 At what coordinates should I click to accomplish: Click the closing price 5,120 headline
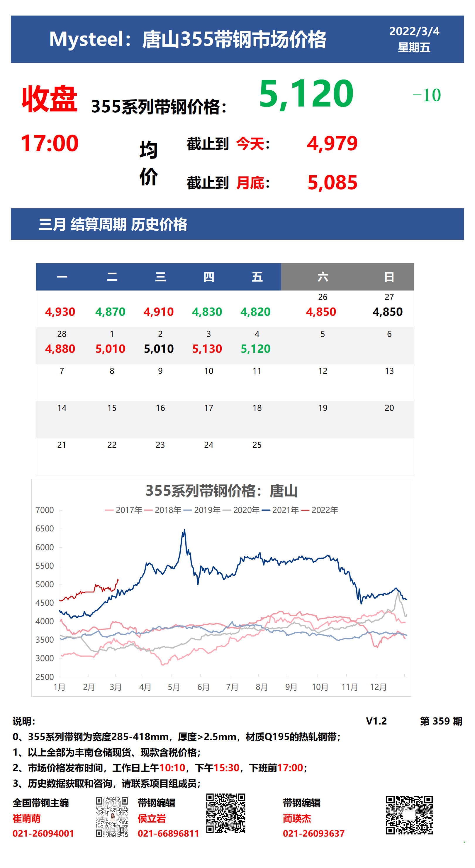point(306,94)
